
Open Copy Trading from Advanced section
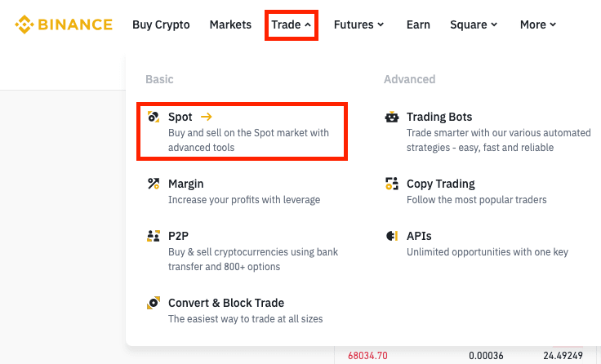[x=441, y=184]
